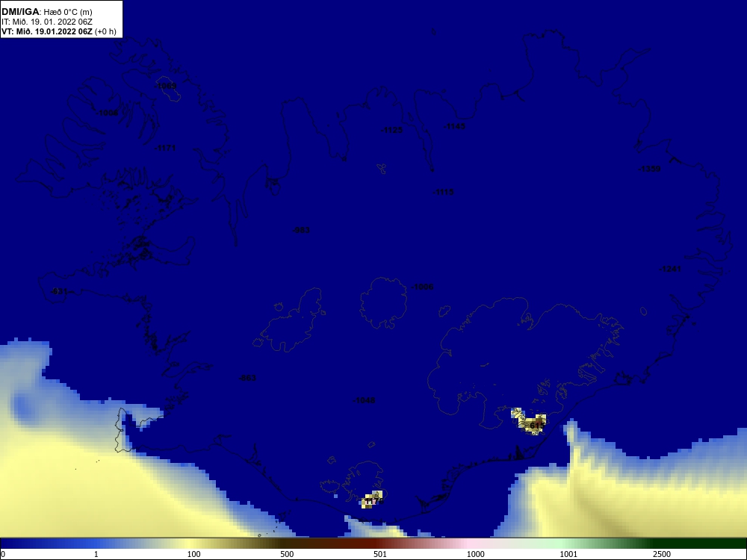Click the 1176 value on the southern glacier
Viewport: 747px width, 560px height.
374,501
